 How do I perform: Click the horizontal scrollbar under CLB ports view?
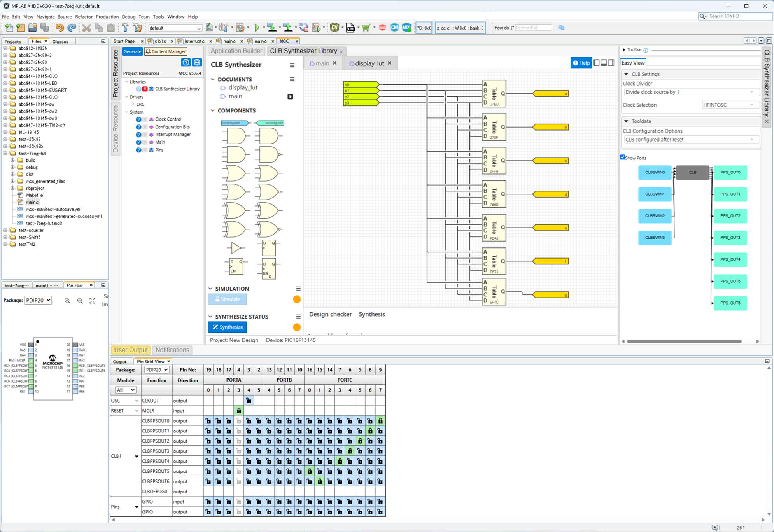pyautogui.click(x=684, y=341)
